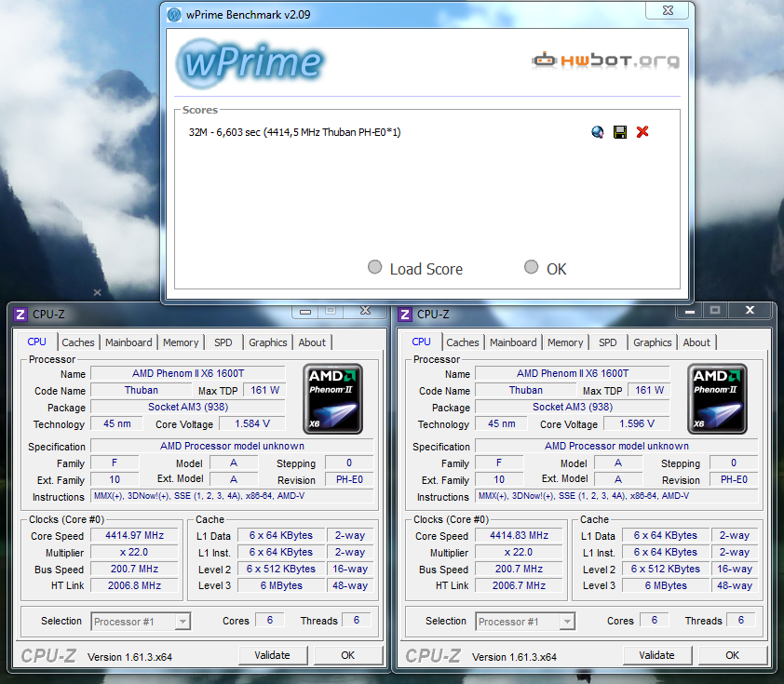Click the AMD Phenom II logo in left CPU-Z

(332, 398)
